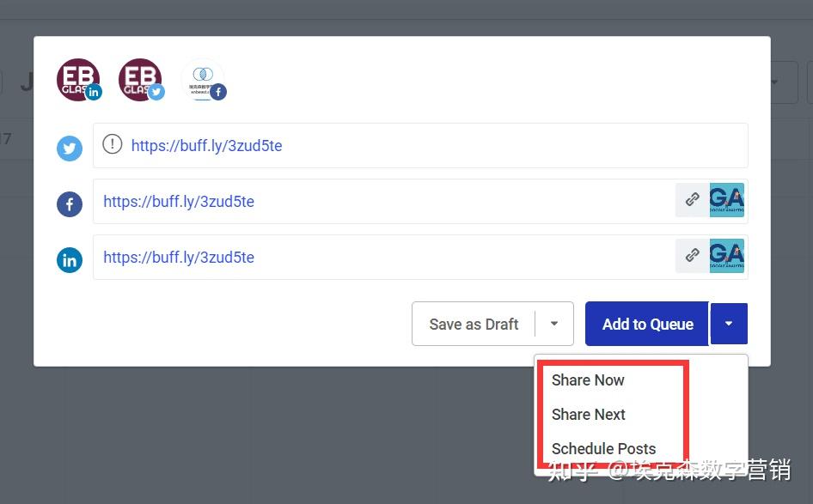Toggle the EB Glass Twitter account avatar

(140, 80)
